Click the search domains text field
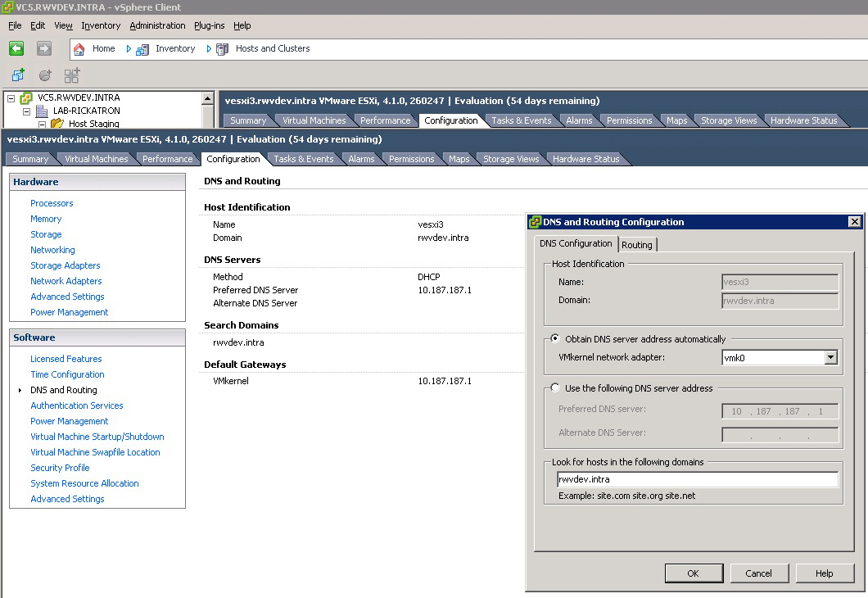Screen dimensions: 868x598 tap(697, 479)
